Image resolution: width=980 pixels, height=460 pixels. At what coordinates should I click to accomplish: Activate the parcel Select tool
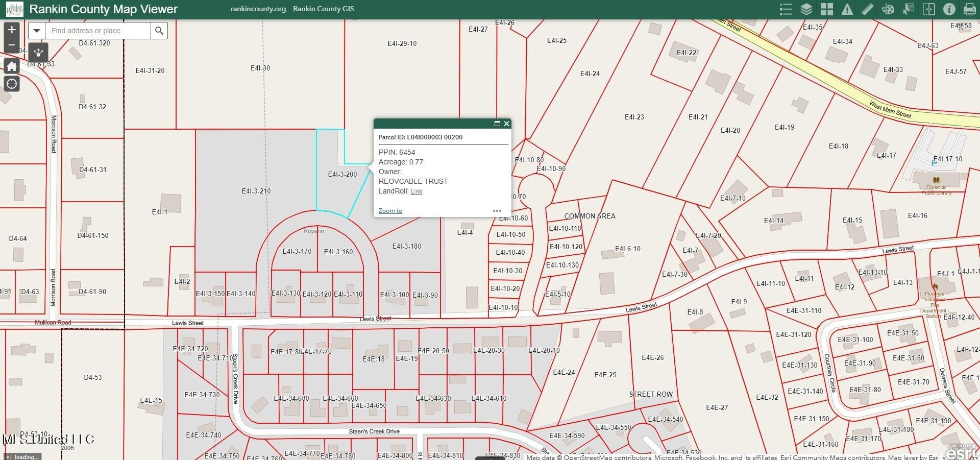tap(909, 9)
